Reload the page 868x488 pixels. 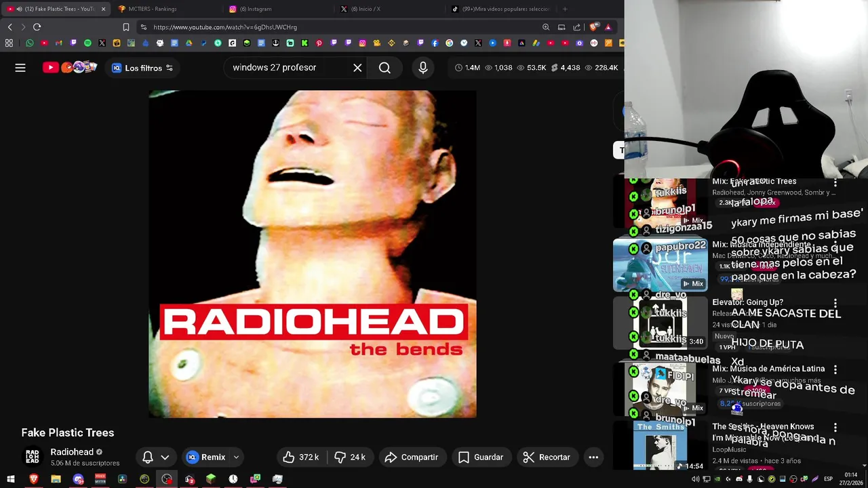37,27
